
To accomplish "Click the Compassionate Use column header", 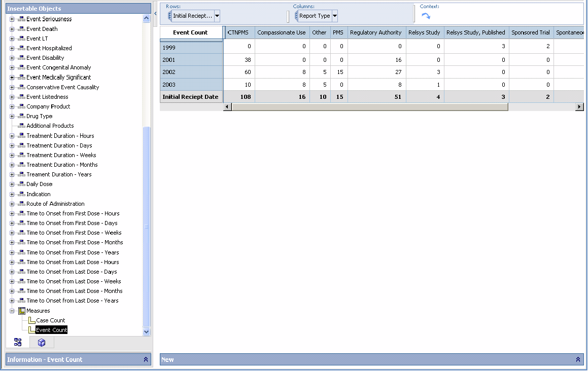I will coord(282,32).
